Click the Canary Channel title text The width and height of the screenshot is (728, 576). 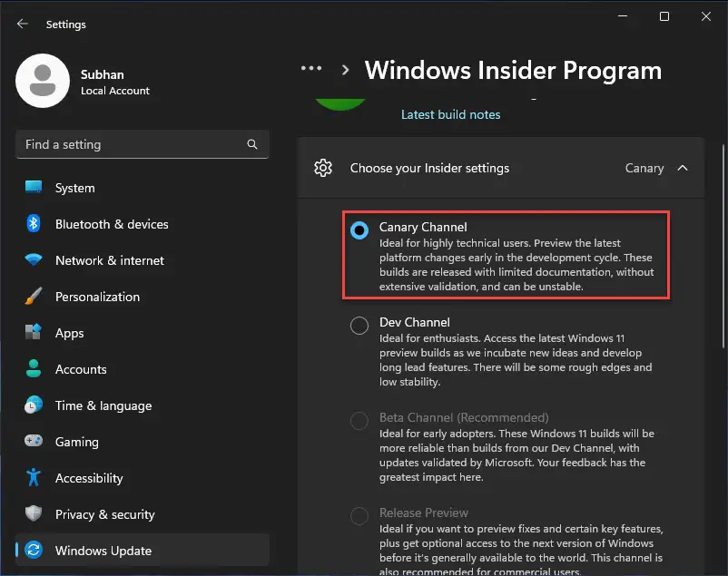(423, 227)
